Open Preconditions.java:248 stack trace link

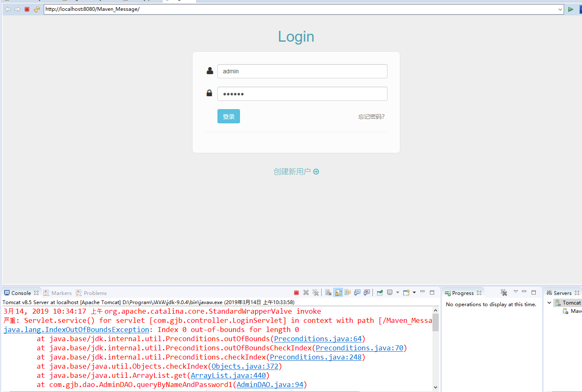(316, 357)
